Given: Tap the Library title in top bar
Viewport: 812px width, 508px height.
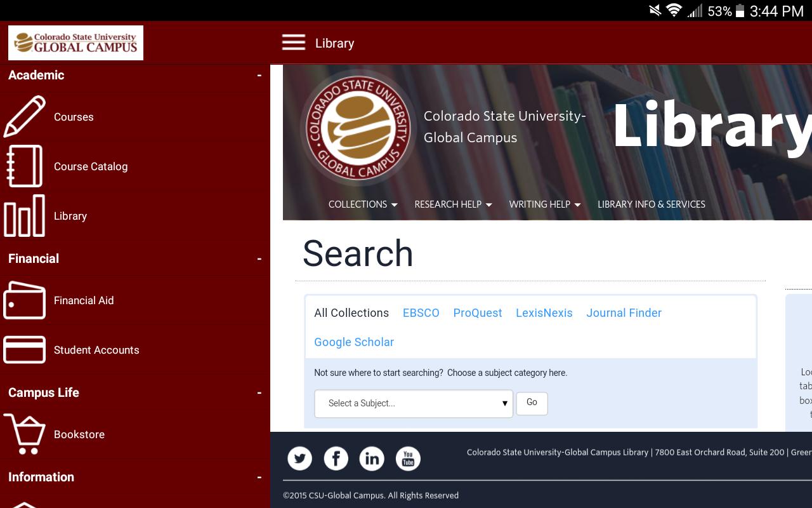Looking at the screenshot, I should point(334,43).
